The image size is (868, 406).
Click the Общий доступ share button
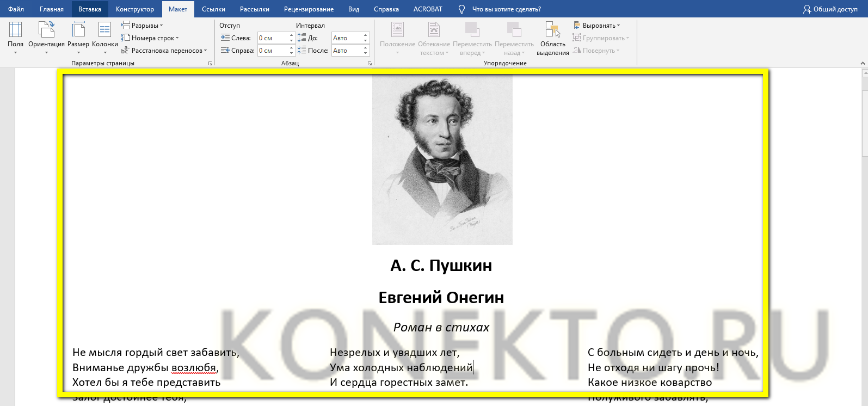(x=830, y=9)
